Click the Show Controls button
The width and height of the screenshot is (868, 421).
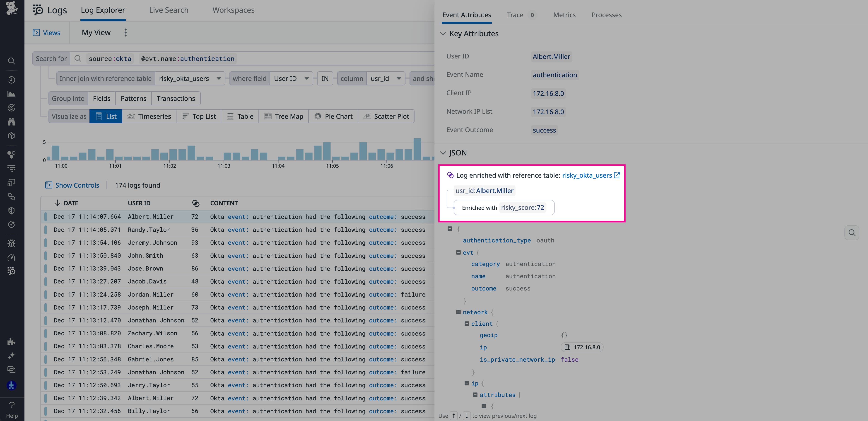pyautogui.click(x=72, y=185)
